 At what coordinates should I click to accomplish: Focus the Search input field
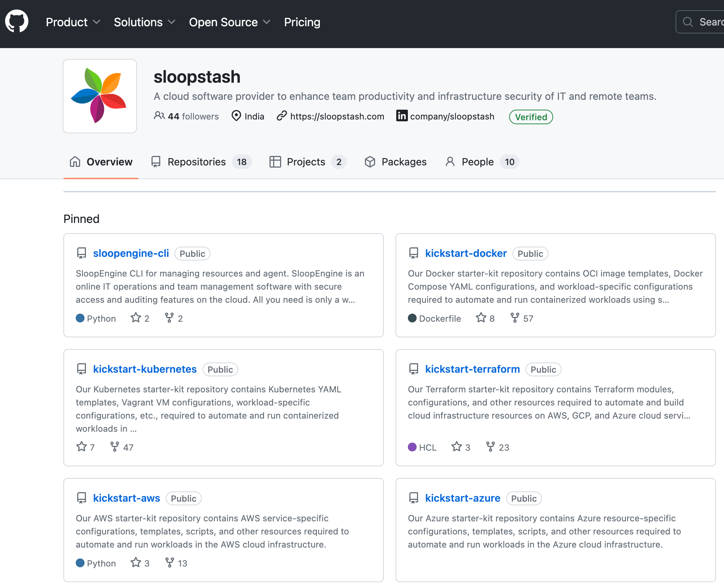click(x=700, y=22)
